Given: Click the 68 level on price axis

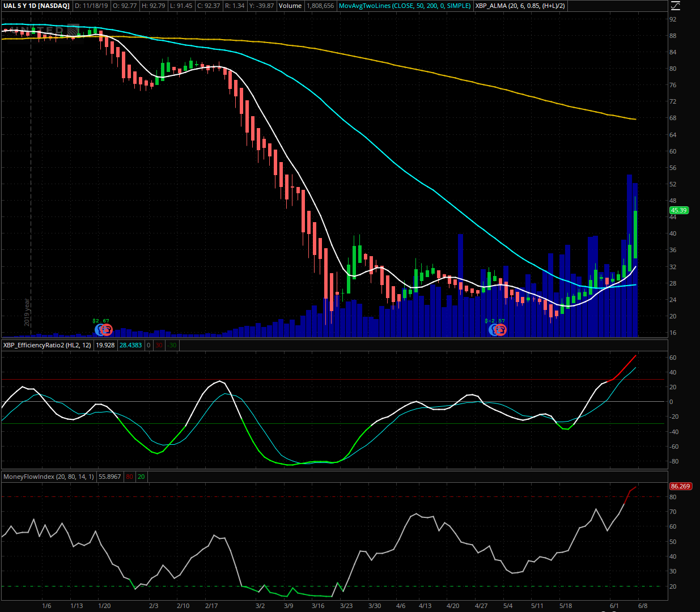Looking at the screenshot, I should [673, 118].
